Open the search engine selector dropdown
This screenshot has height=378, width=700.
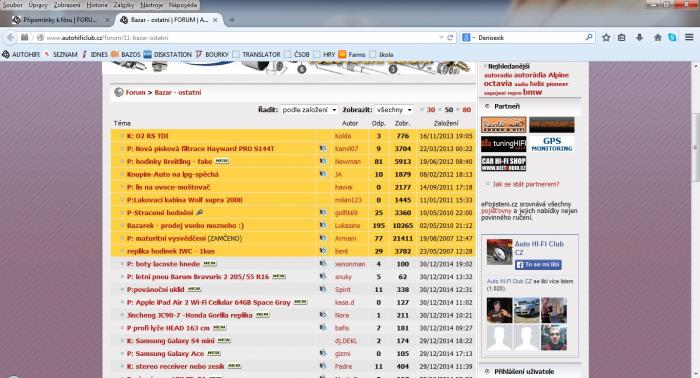[x=468, y=38]
